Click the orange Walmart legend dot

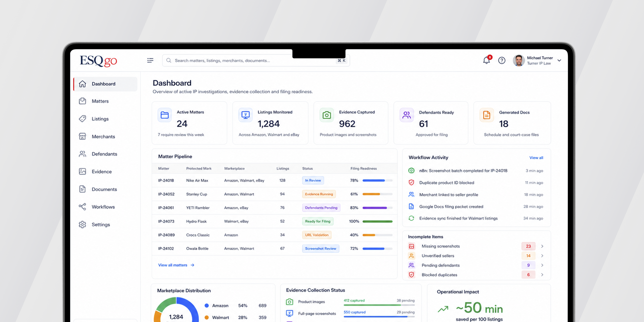click(207, 318)
